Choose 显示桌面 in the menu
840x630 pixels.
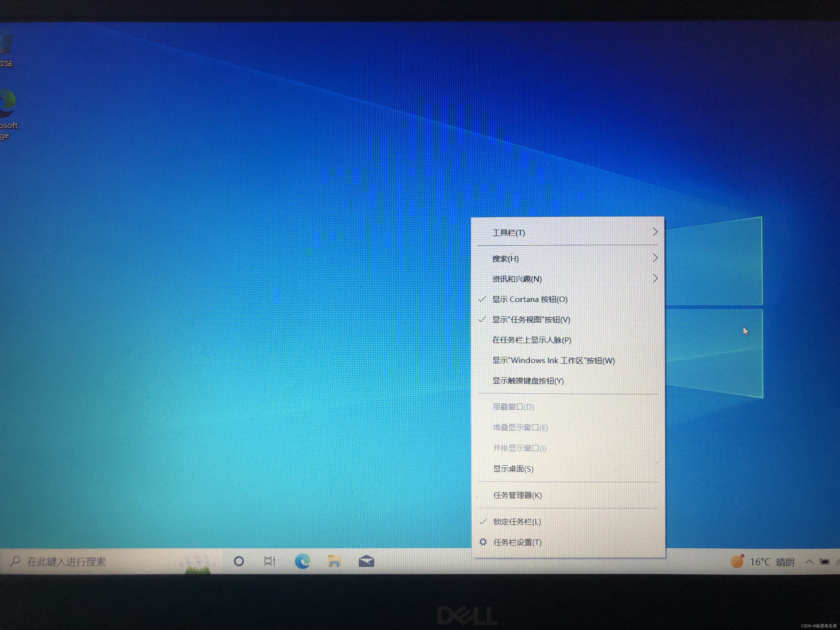pyautogui.click(x=513, y=469)
